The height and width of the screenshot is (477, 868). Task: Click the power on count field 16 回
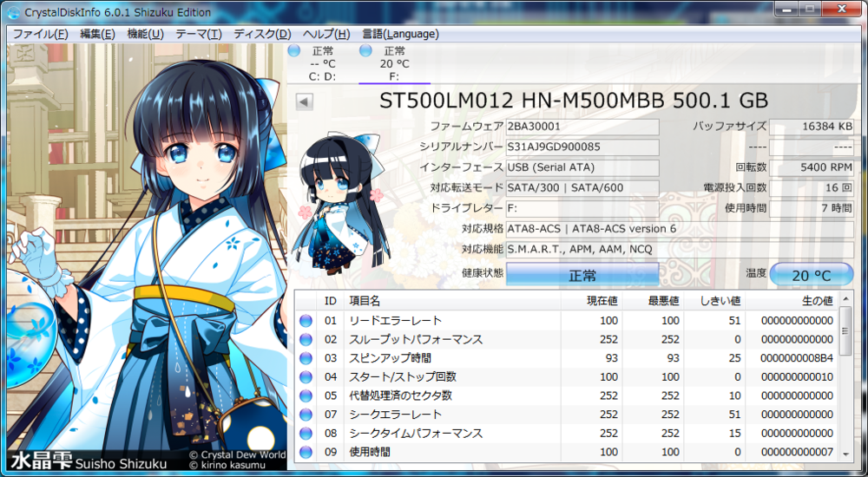pyautogui.click(x=812, y=188)
